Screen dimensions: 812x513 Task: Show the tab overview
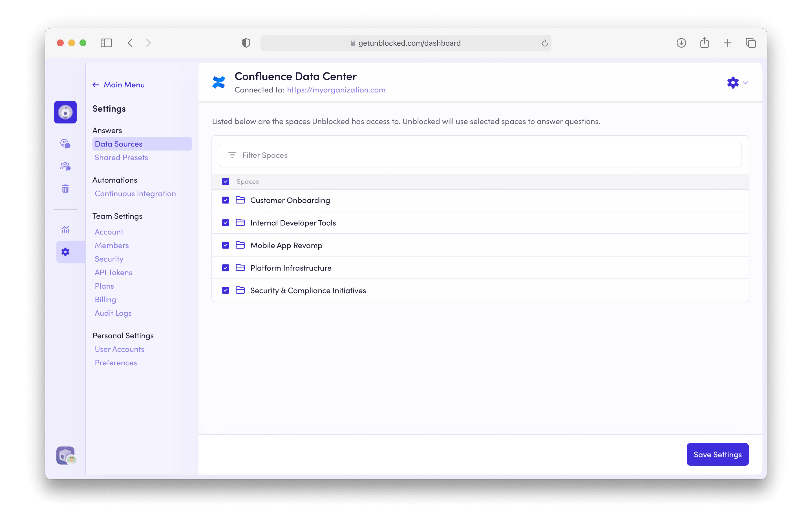coord(751,43)
